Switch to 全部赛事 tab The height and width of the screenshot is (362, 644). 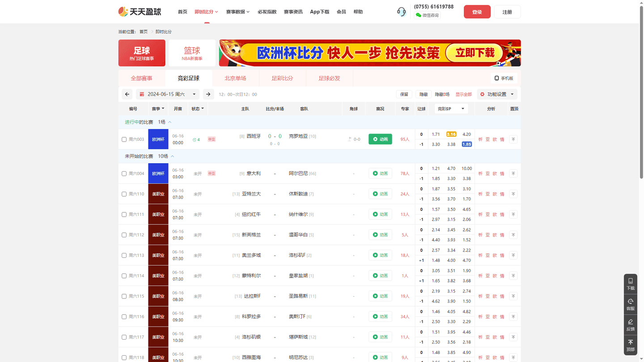click(142, 78)
